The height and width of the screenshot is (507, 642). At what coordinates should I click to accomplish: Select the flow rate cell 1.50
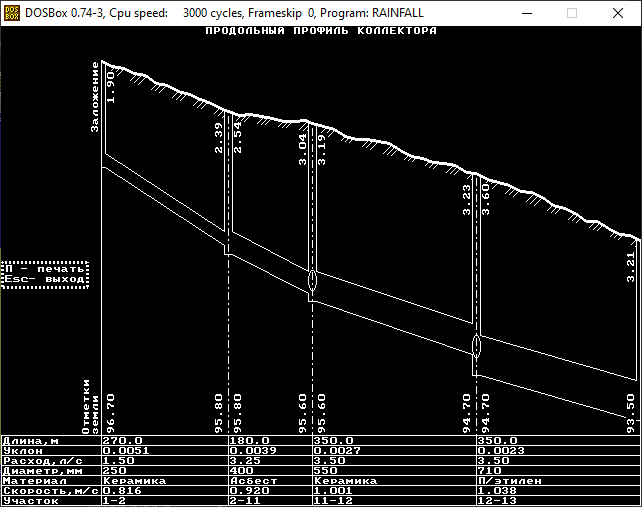pos(118,461)
